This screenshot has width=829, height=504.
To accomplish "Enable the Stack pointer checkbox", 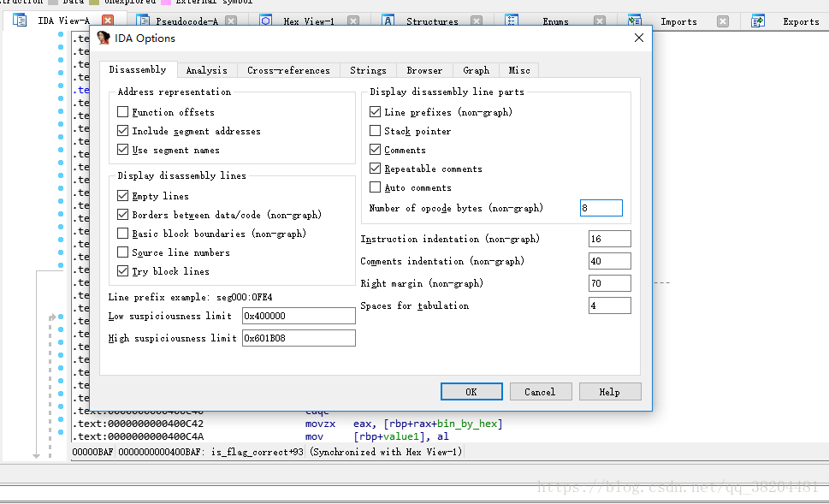I will click(375, 131).
